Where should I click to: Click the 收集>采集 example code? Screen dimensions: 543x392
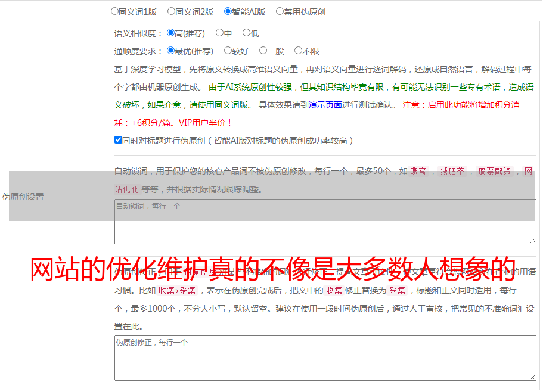click(x=177, y=290)
